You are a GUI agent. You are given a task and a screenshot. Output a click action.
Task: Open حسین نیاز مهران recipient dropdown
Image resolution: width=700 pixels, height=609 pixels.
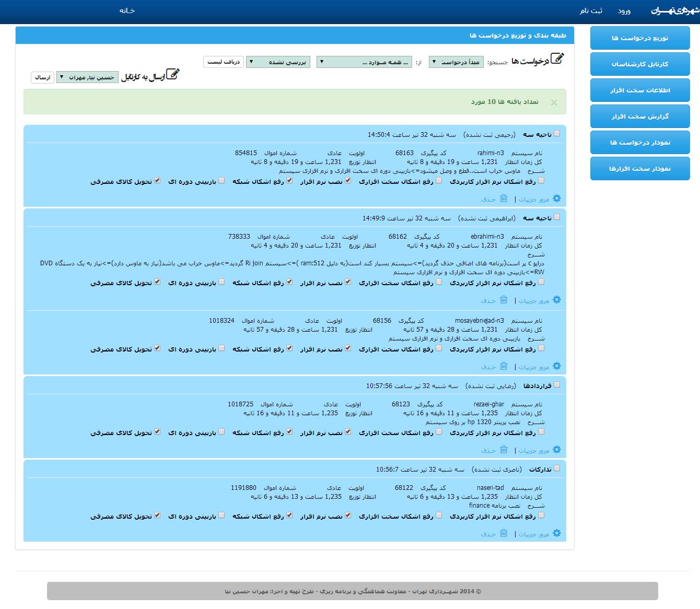click(x=87, y=77)
